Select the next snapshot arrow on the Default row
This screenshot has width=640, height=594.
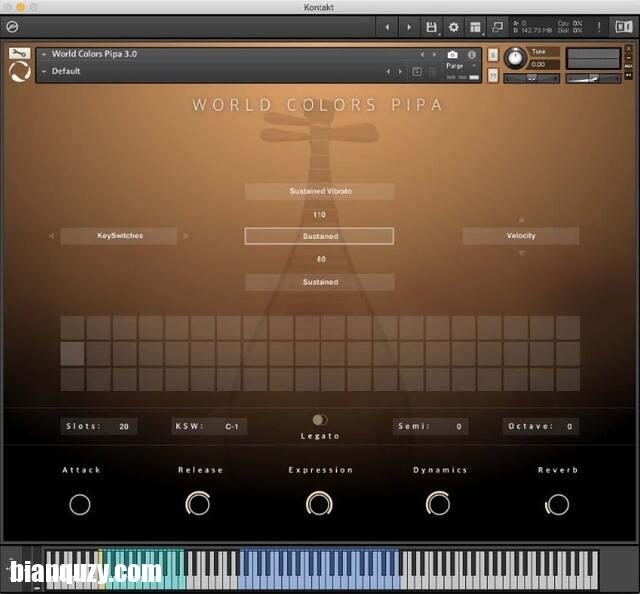[400, 71]
